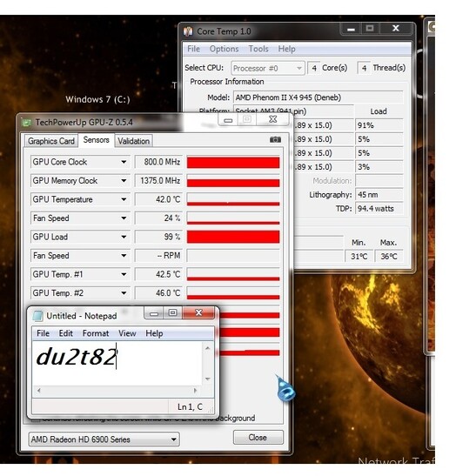Image resolution: width=476 pixels, height=476 pixels.
Task: Click the Core Temp title bar icon
Action: click(188, 31)
